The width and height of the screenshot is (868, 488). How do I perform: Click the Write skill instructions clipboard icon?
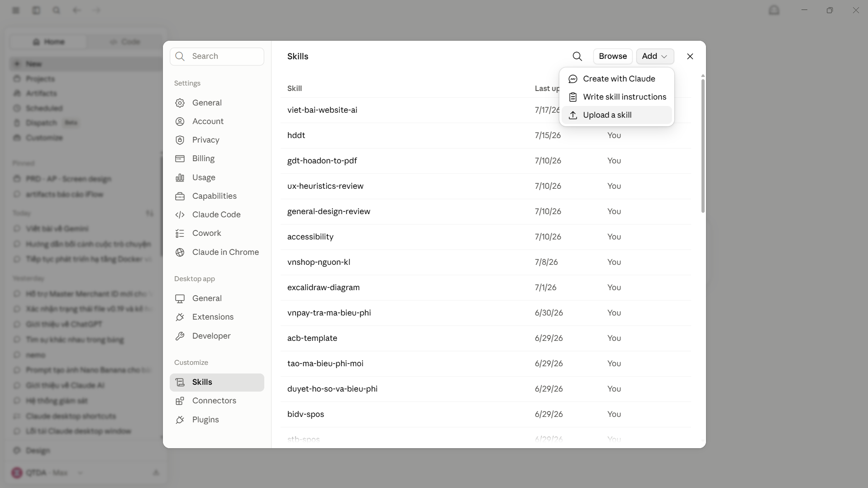(573, 97)
